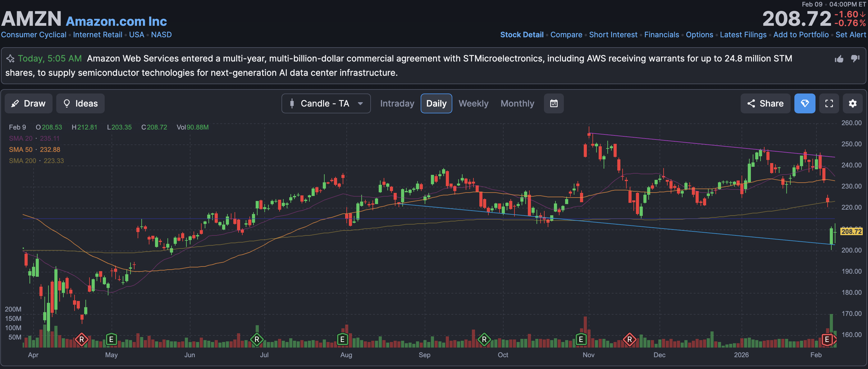Click the August earnings E marker
The height and width of the screenshot is (369, 868).
[x=342, y=339]
